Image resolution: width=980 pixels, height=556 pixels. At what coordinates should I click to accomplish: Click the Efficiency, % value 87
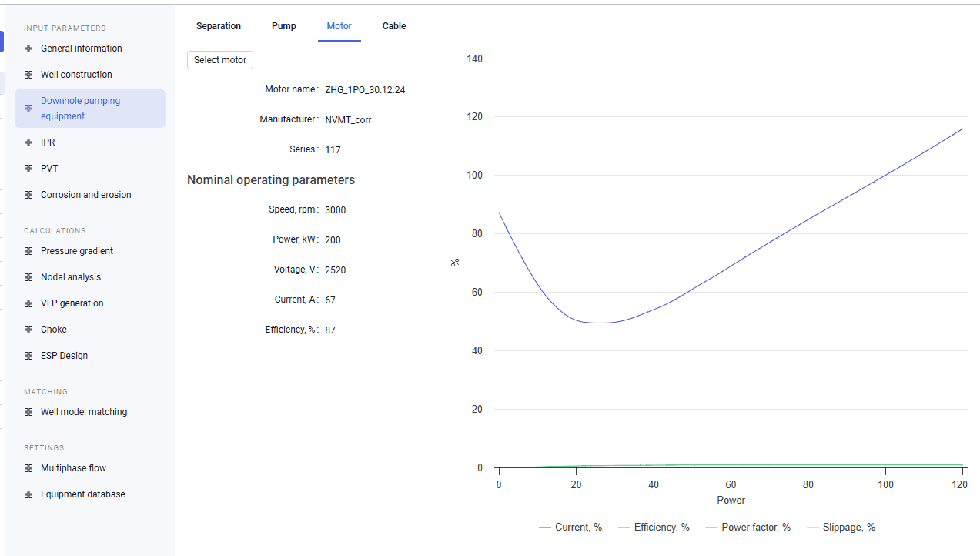[x=330, y=330]
